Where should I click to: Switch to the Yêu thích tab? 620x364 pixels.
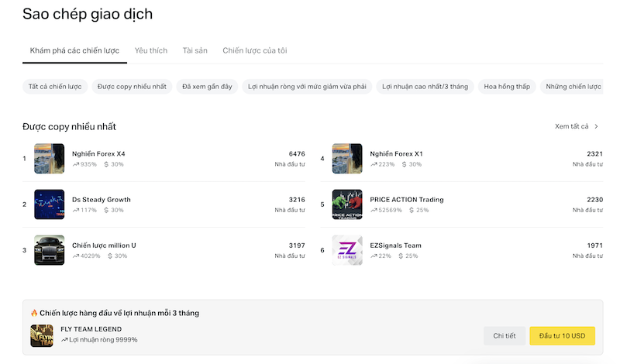pos(151,50)
